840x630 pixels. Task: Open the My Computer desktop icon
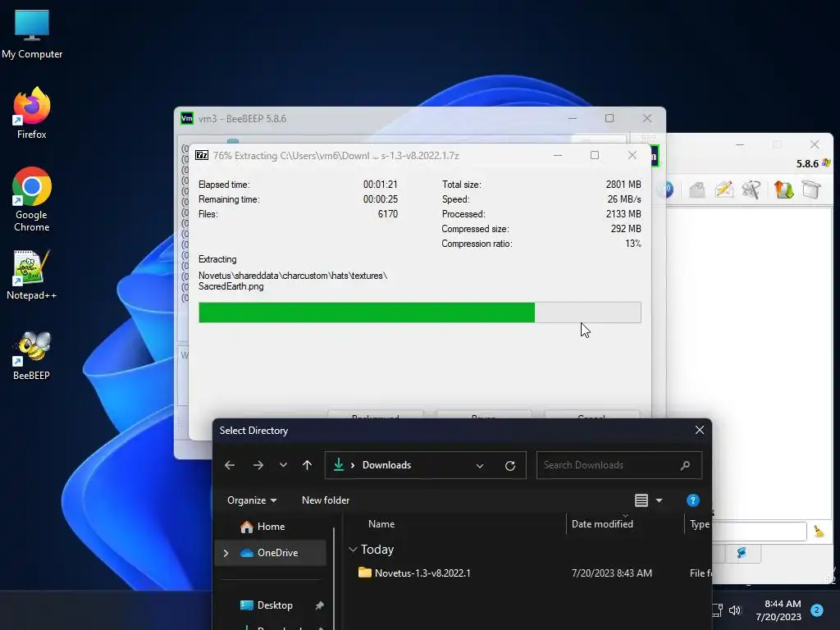coord(32,34)
